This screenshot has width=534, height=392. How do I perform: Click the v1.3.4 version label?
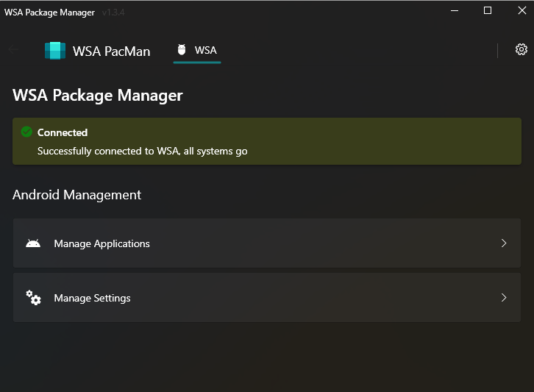point(114,12)
